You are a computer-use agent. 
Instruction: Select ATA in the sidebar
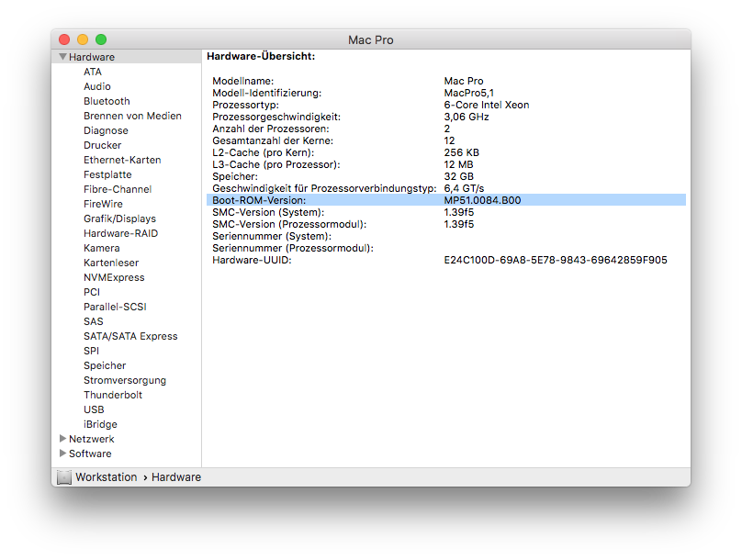coord(93,72)
